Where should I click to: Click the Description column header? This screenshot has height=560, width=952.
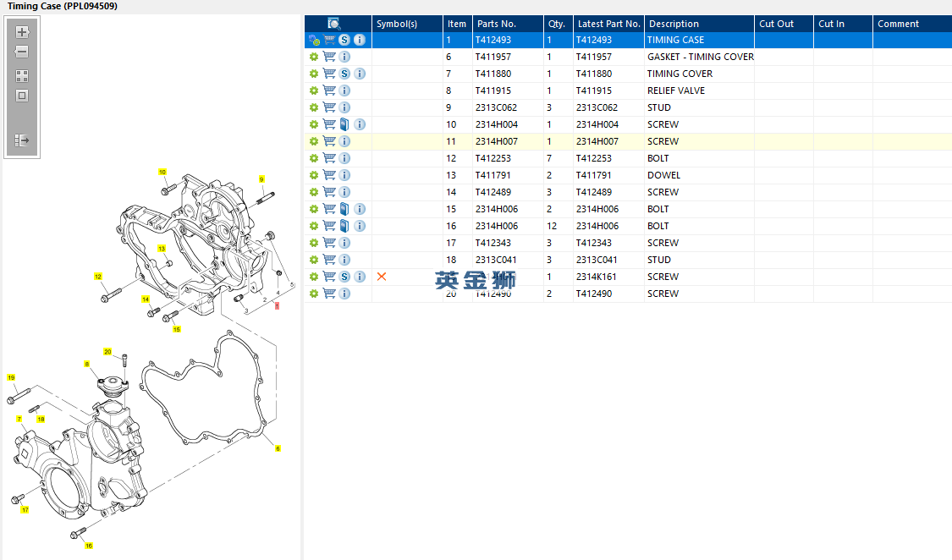tap(674, 24)
